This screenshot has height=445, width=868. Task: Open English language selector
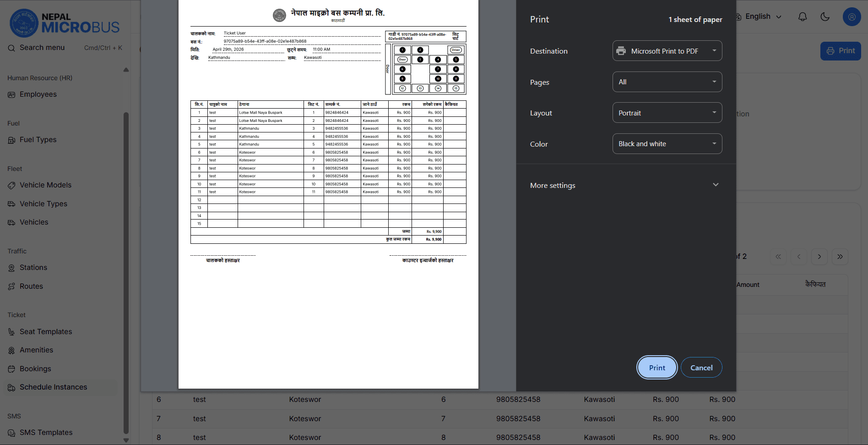[759, 16]
